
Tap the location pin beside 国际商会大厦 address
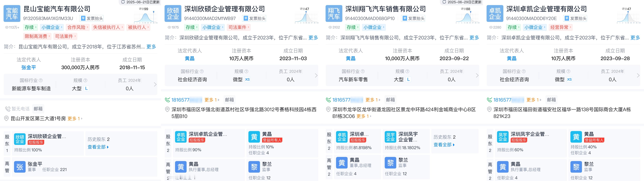point(489,110)
